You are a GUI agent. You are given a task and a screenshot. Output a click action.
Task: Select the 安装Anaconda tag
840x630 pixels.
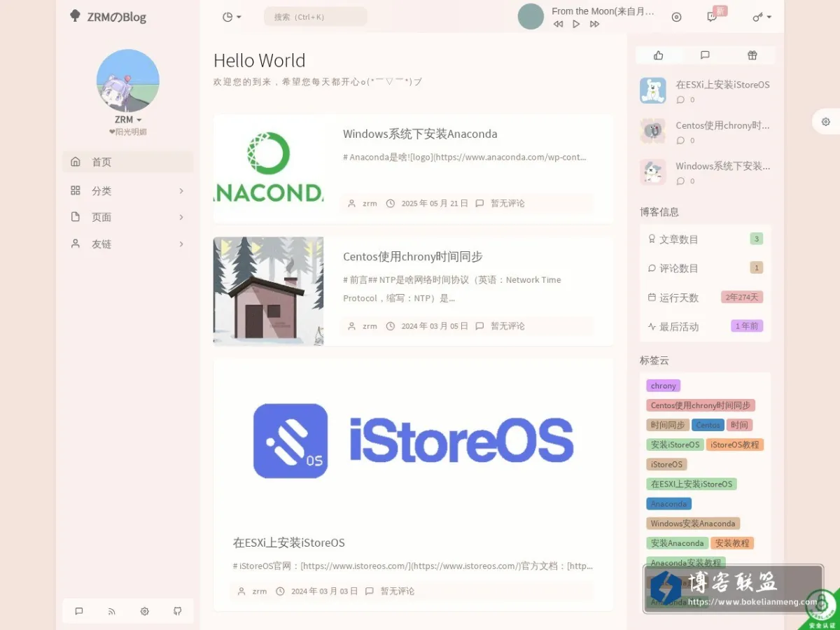click(677, 543)
